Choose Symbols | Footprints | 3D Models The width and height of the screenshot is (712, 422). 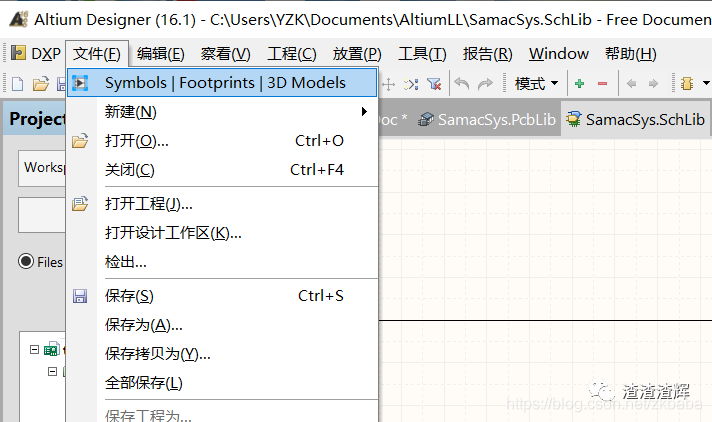224,83
